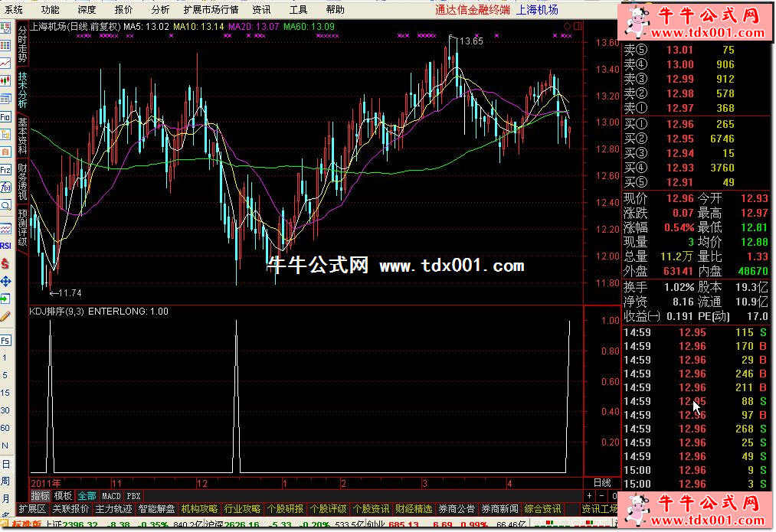Switch to the 预测评级 vertical tab
776x532 pixels.
(23, 227)
